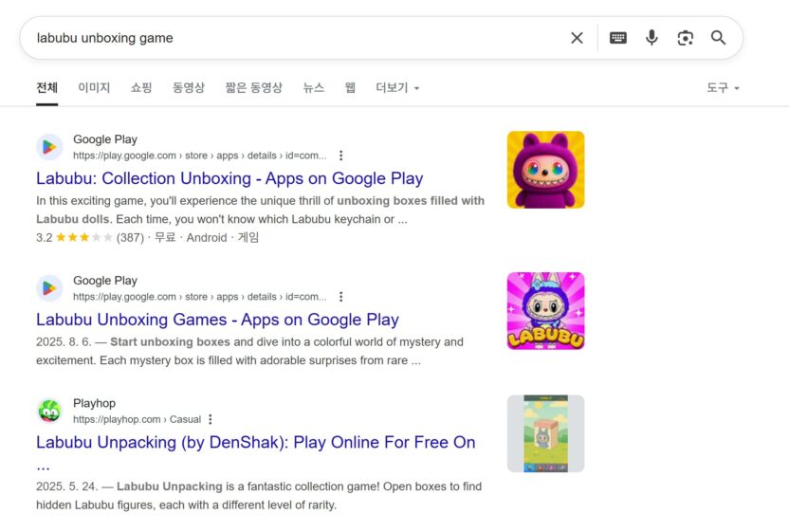Open the three-dot menu beside the Playhop URL

pyautogui.click(x=211, y=419)
